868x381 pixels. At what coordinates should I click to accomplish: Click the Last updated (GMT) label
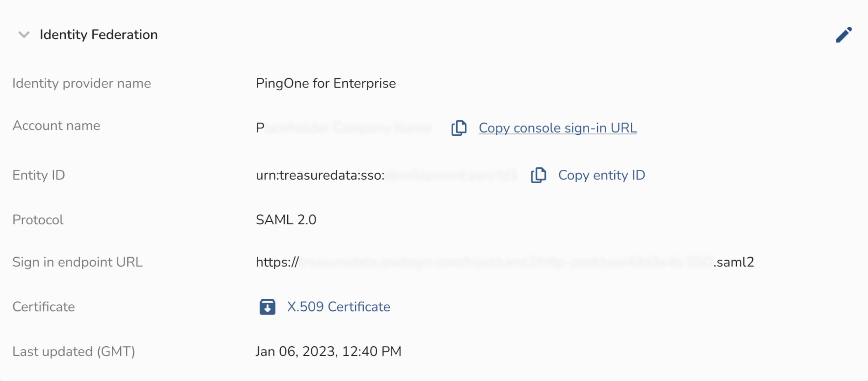[x=74, y=351]
